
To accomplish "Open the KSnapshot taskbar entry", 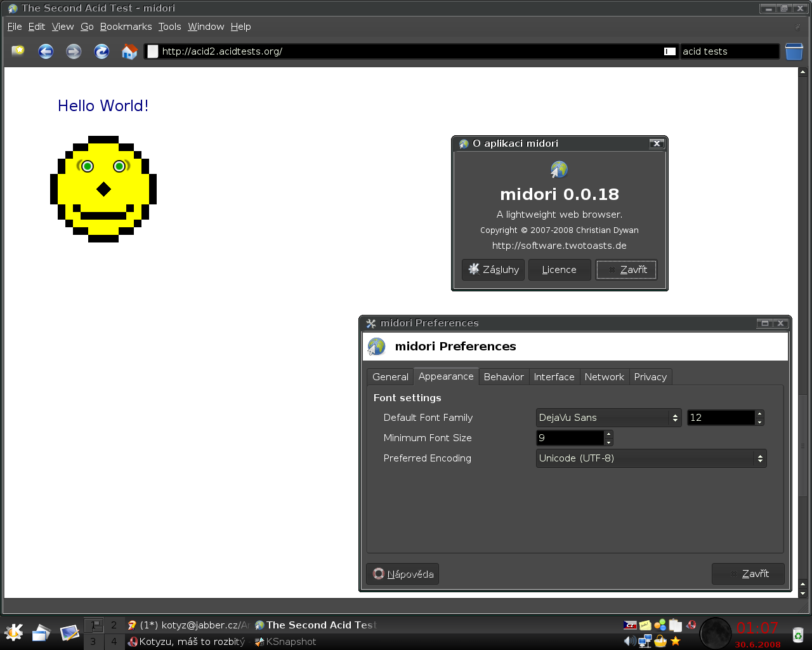I will click(x=315, y=642).
